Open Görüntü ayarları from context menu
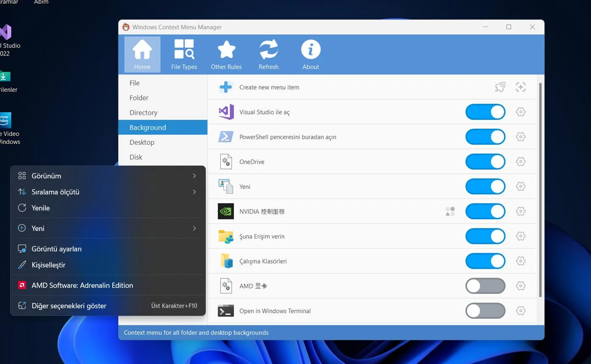591x364 pixels. coord(108,249)
